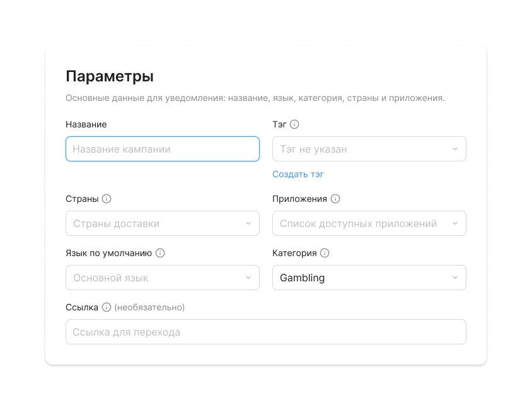Click the info icon next to Страны
The image size is (532, 410).
click(107, 198)
